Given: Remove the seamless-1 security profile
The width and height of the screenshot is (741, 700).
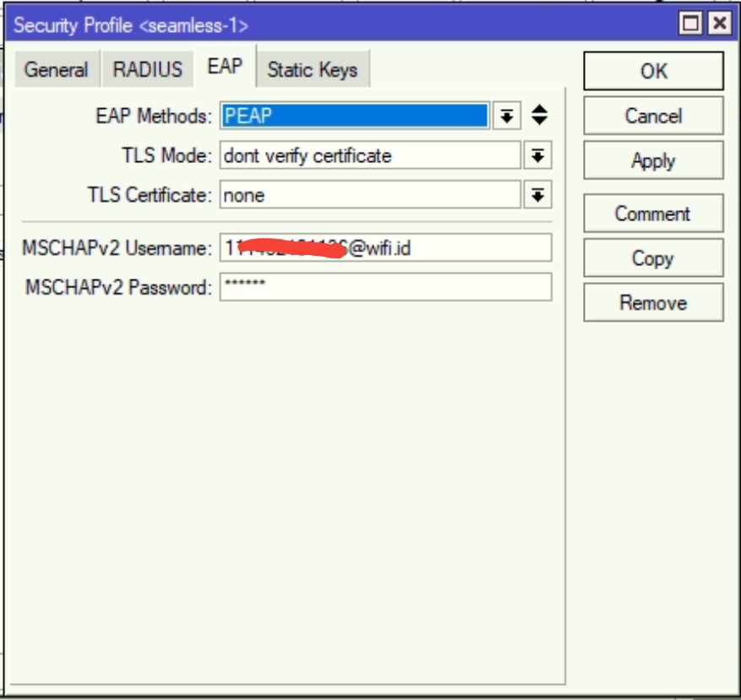Looking at the screenshot, I should (652, 302).
